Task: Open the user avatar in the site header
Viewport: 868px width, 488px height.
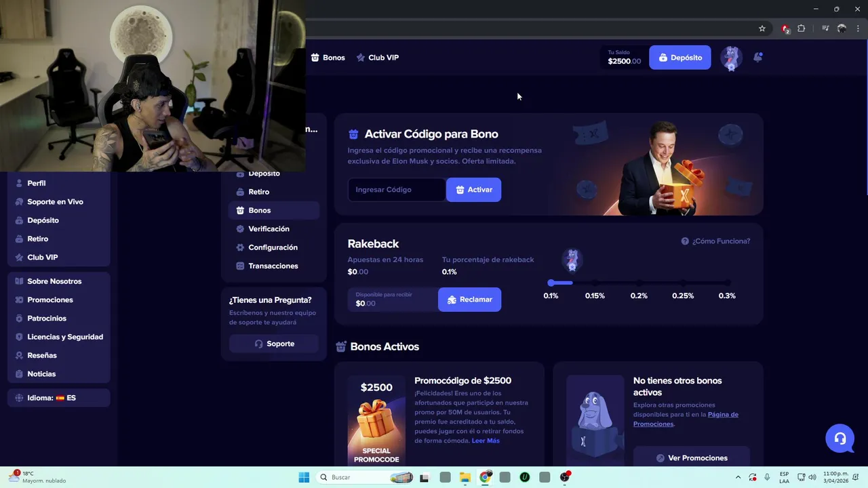Action: 731,58
